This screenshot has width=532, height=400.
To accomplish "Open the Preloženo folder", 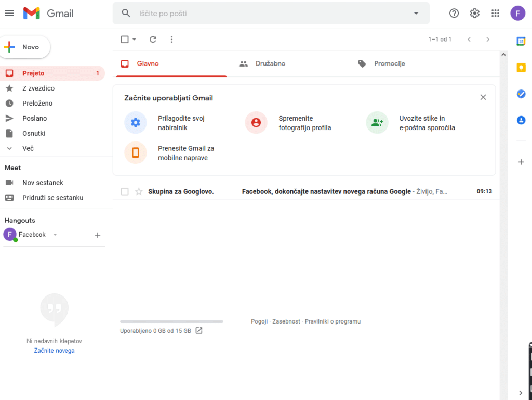I will coord(52,103).
